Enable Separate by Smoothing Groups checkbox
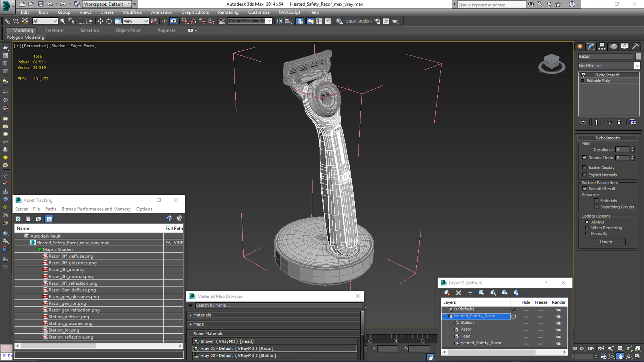Screen dimensions: 644x362 click(596, 207)
